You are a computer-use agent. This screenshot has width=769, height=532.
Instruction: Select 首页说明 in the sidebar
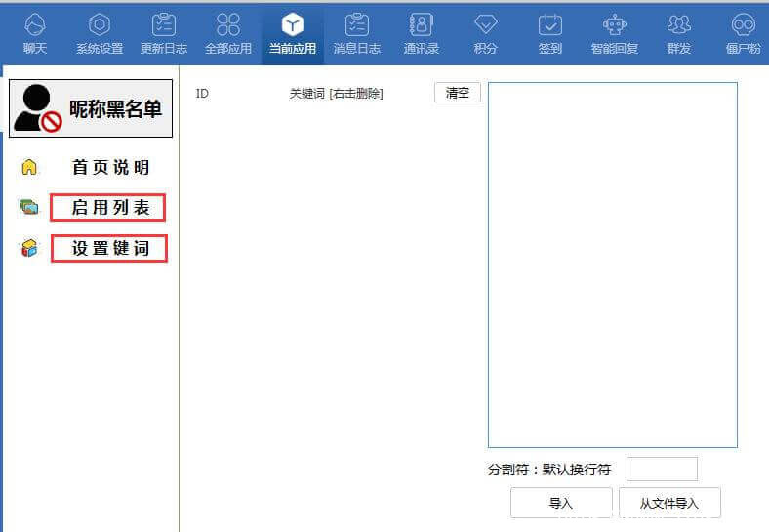coord(110,167)
